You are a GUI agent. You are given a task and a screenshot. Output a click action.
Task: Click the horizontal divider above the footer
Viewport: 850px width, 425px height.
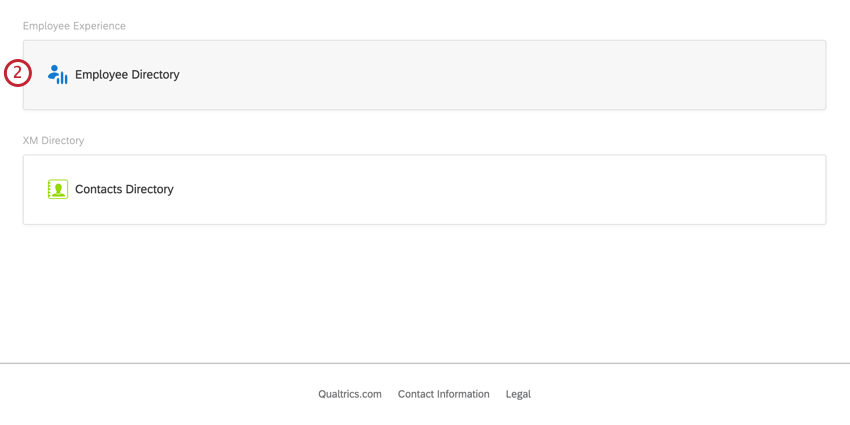pyautogui.click(x=425, y=363)
